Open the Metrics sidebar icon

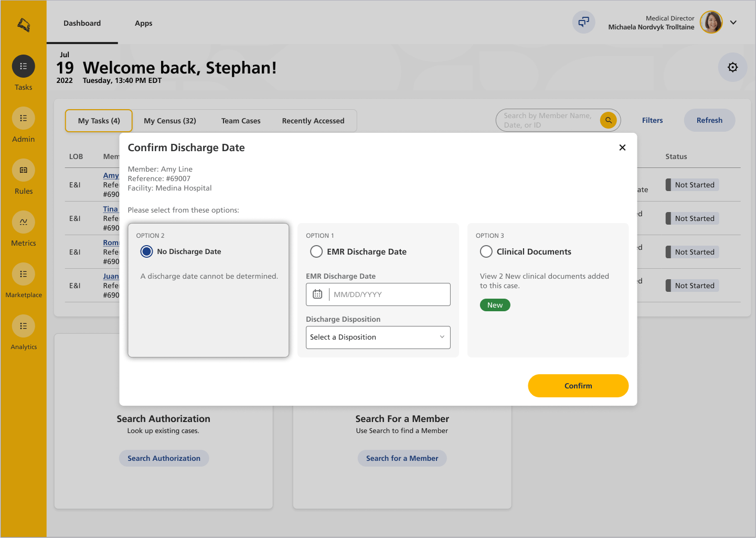24,223
